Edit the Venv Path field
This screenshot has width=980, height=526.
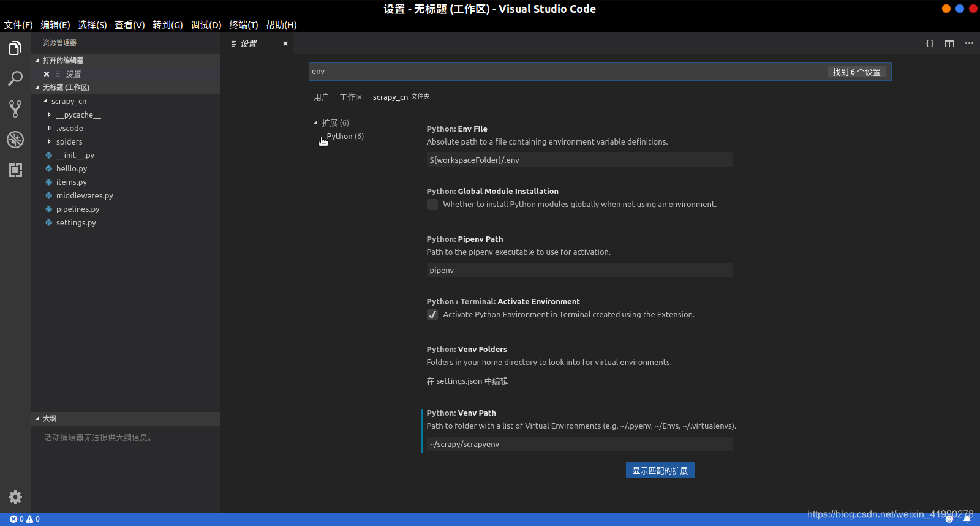579,444
